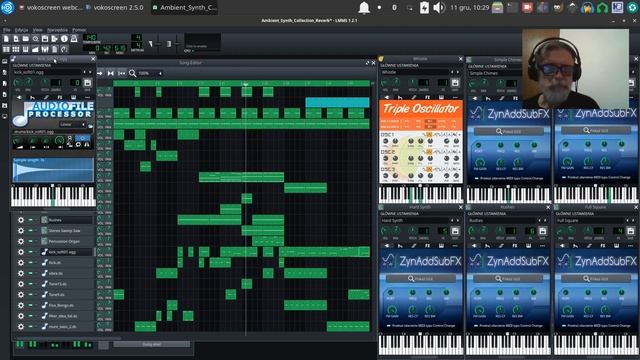Mute the vibra.ds track
This screenshot has height=360, width=640.
coord(31,273)
